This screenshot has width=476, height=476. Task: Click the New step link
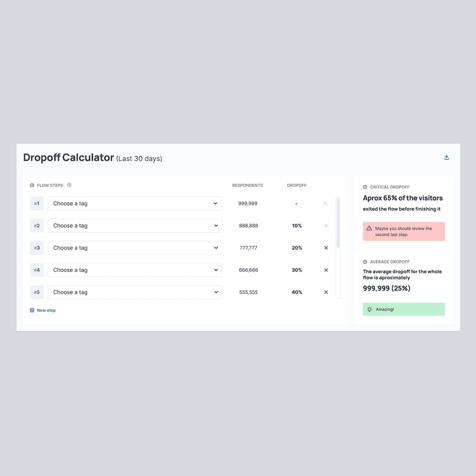point(46,310)
